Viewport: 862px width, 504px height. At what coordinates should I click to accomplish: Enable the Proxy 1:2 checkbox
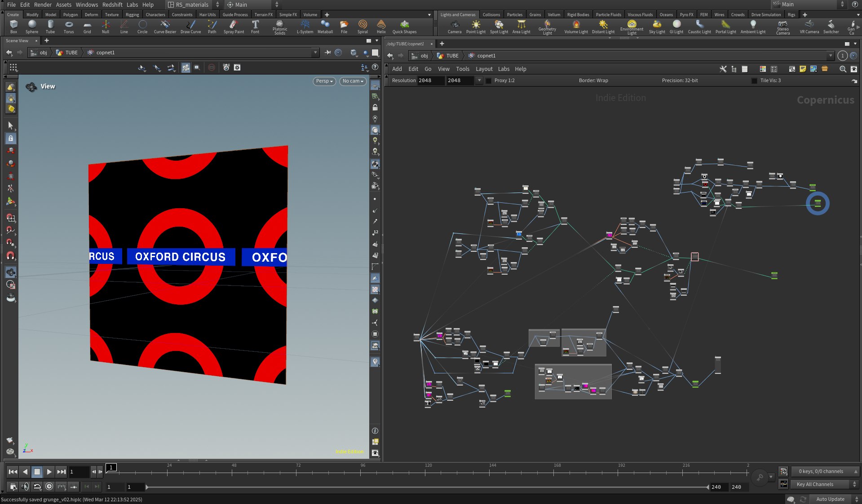(489, 81)
